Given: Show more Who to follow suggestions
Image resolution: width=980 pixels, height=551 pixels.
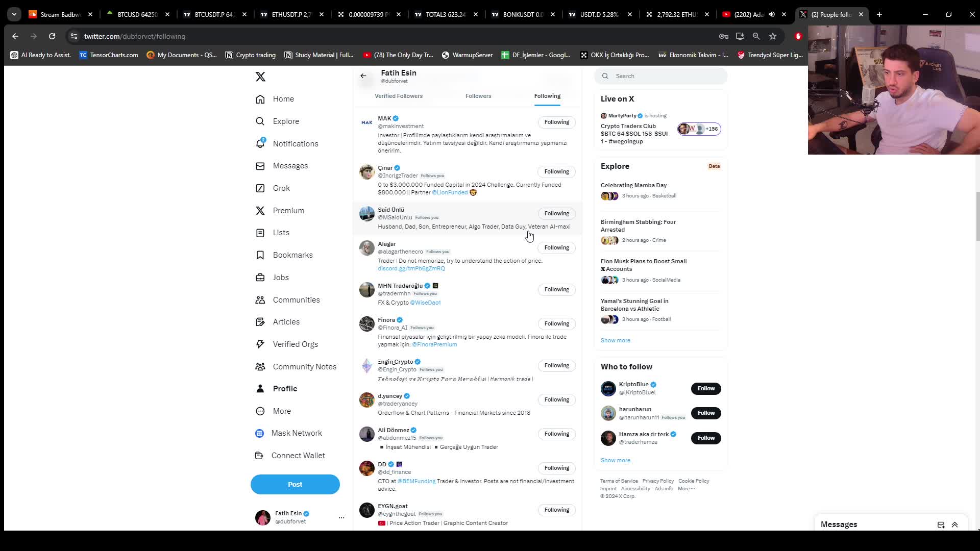Looking at the screenshot, I should [616, 460].
